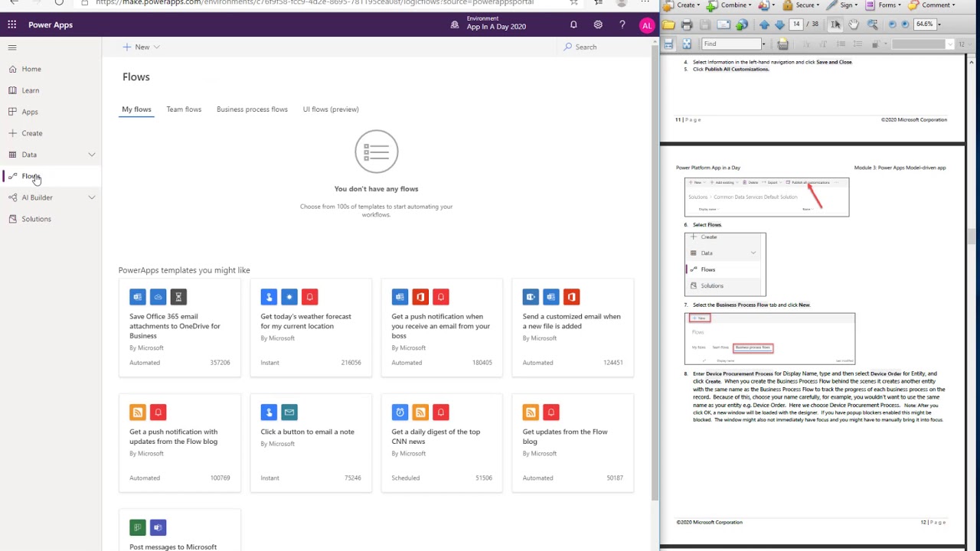Open Save Office 365 email attachments template
The image size is (980, 551).
180,328
